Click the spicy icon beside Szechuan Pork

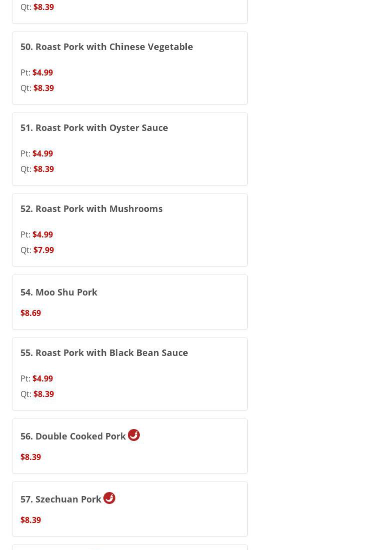[109, 498]
